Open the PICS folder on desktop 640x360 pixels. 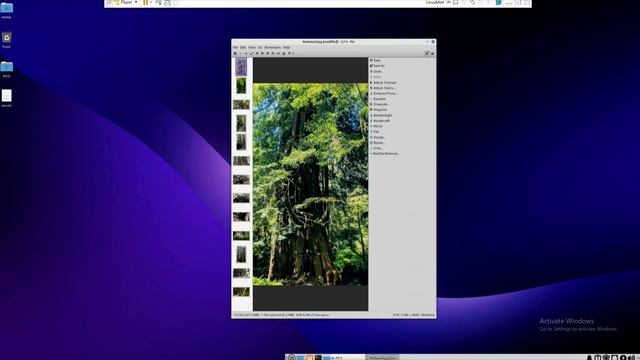[x=7, y=69]
